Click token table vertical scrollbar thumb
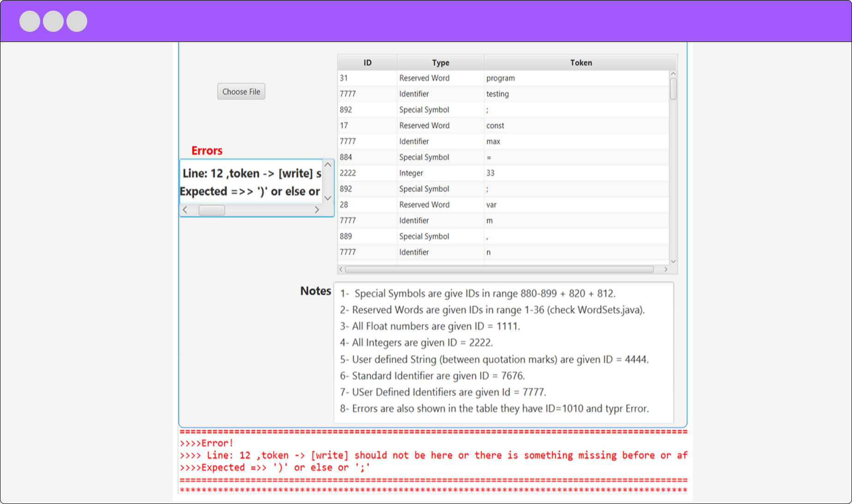 pos(673,89)
